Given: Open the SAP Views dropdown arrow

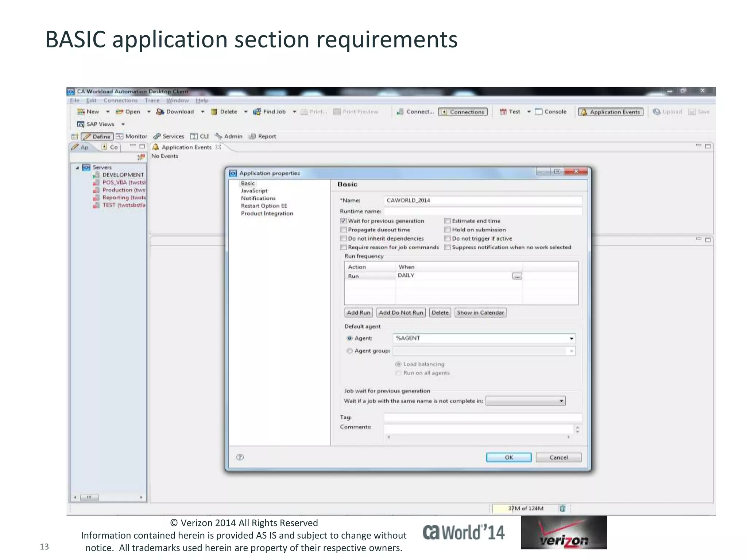Looking at the screenshot, I should point(123,124).
